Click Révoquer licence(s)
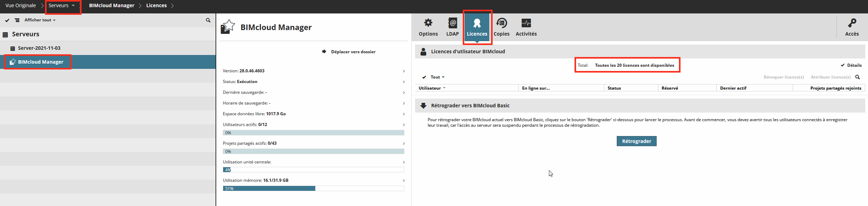868x206 pixels. pyautogui.click(x=784, y=77)
